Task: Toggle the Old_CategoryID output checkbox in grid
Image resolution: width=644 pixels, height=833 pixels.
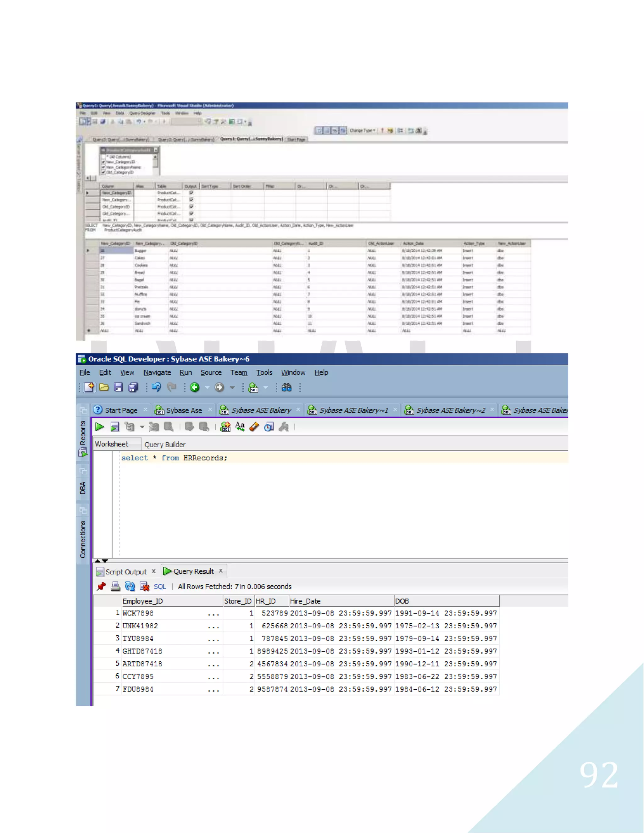Action: (x=191, y=207)
